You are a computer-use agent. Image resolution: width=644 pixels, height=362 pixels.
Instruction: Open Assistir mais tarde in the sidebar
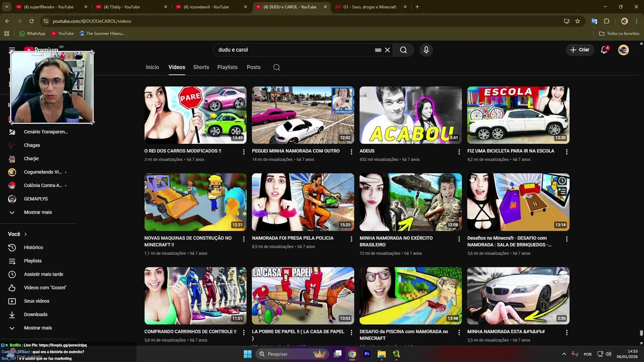(x=43, y=274)
